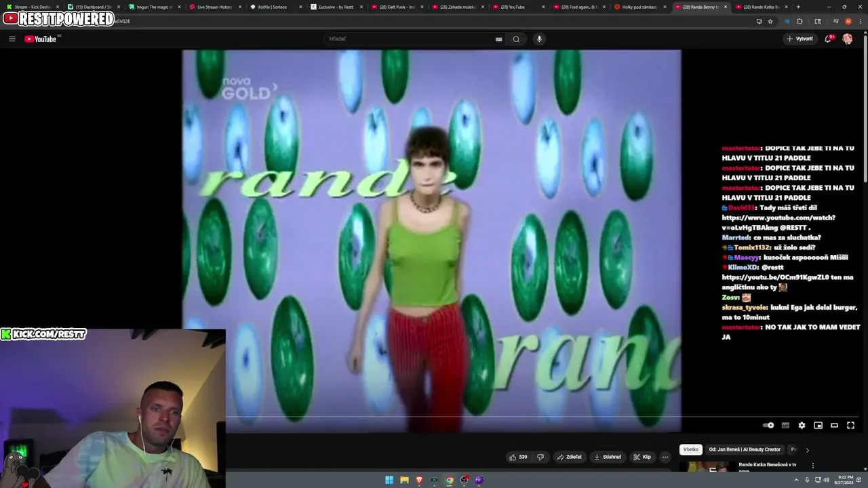This screenshot has width=868, height=488.
Task: Open the Windows Start button
Action: coord(389,480)
